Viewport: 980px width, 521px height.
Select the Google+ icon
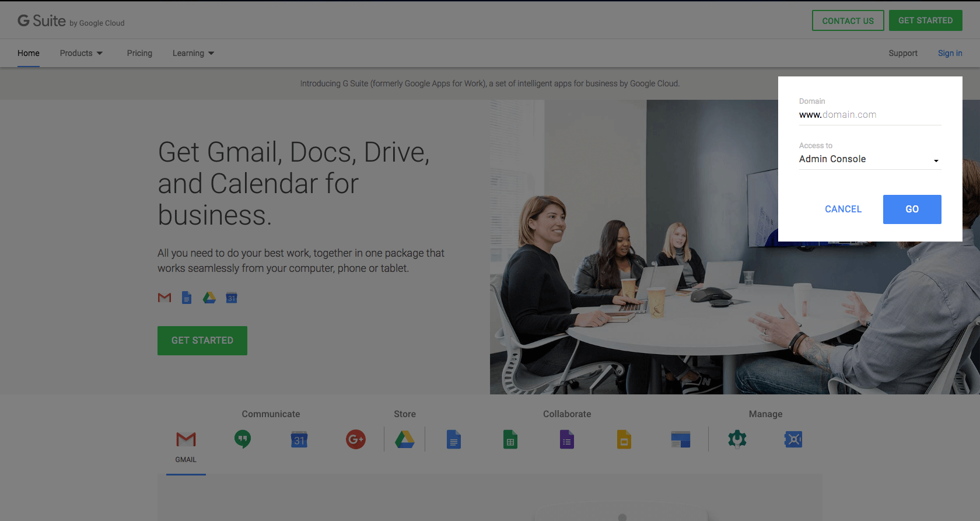click(x=356, y=439)
